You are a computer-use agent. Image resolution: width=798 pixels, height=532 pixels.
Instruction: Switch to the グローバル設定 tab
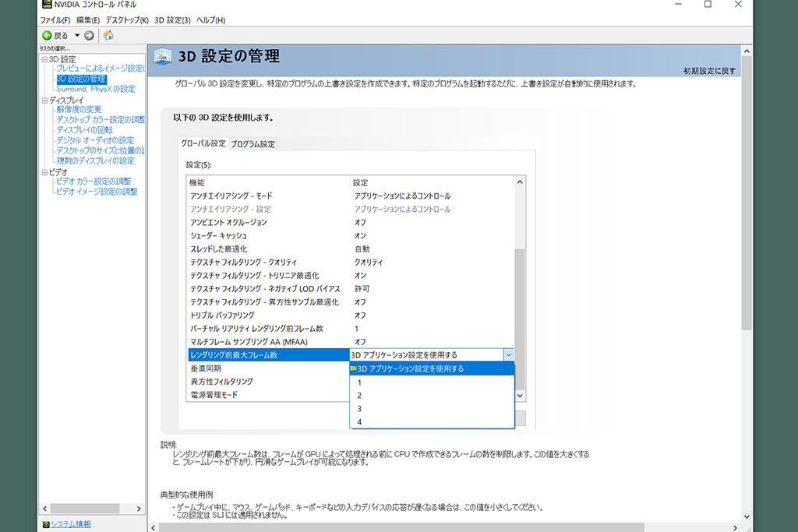point(203,143)
